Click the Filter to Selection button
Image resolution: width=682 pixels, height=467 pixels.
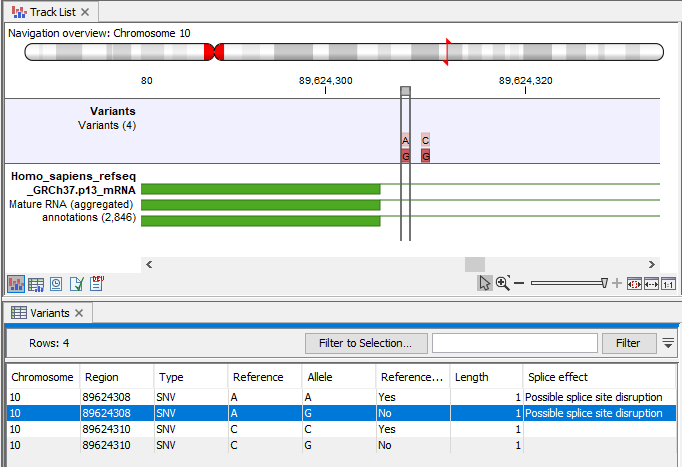click(x=366, y=343)
